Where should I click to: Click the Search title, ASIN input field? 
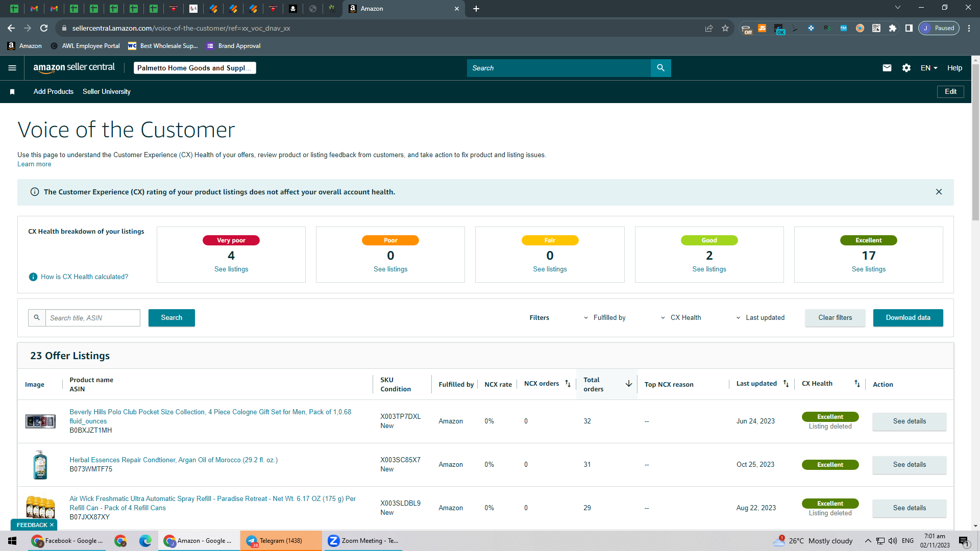(93, 317)
